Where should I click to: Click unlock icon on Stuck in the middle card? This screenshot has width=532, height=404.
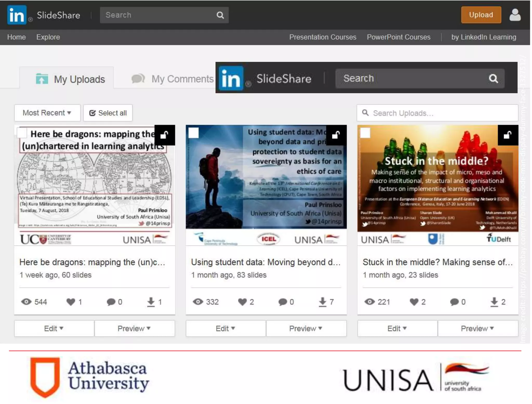pyautogui.click(x=508, y=135)
